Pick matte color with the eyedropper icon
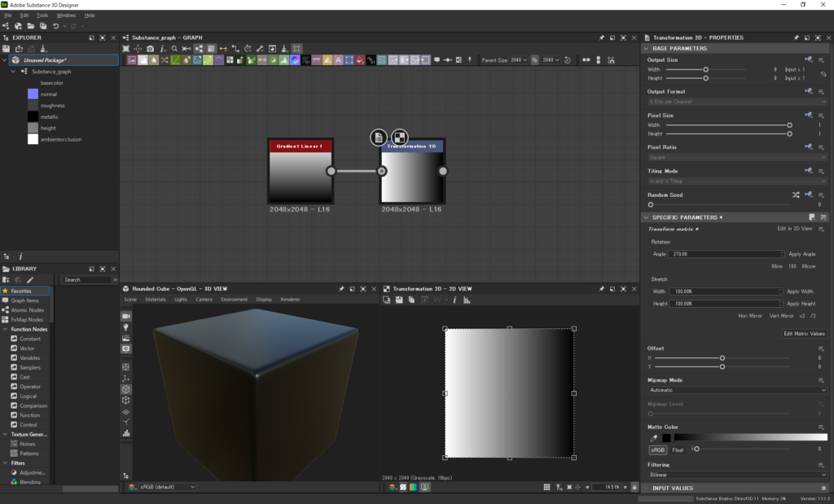The width and height of the screenshot is (834, 504). (654, 438)
